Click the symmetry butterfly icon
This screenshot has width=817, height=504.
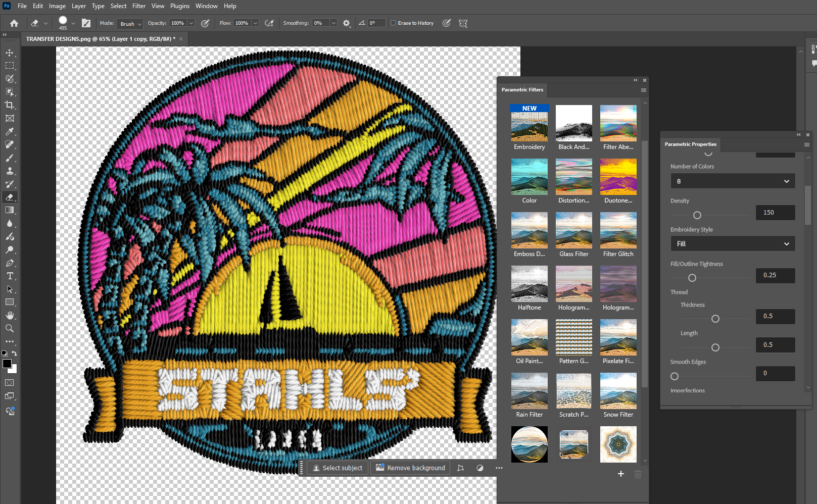coord(463,23)
